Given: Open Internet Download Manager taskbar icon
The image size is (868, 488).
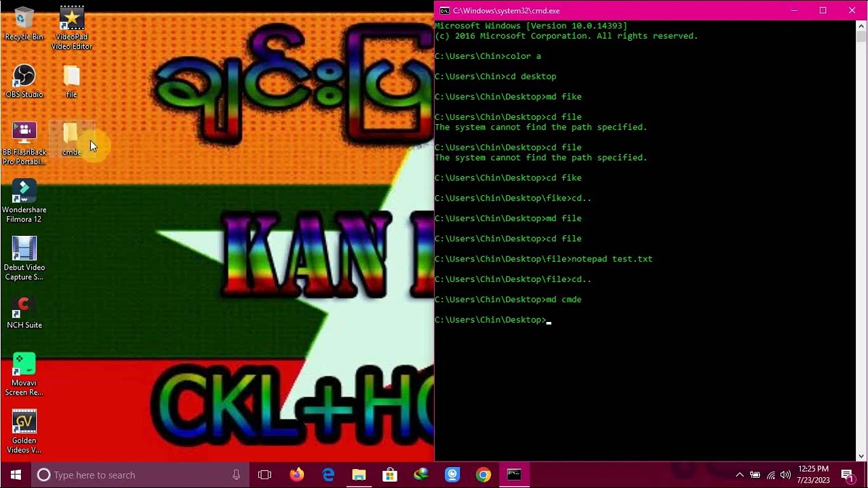Looking at the screenshot, I should pos(421,474).
